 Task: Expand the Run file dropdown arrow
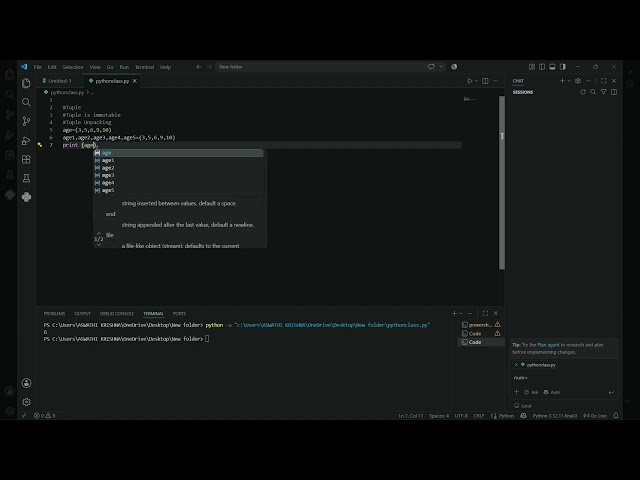[476, 81]
